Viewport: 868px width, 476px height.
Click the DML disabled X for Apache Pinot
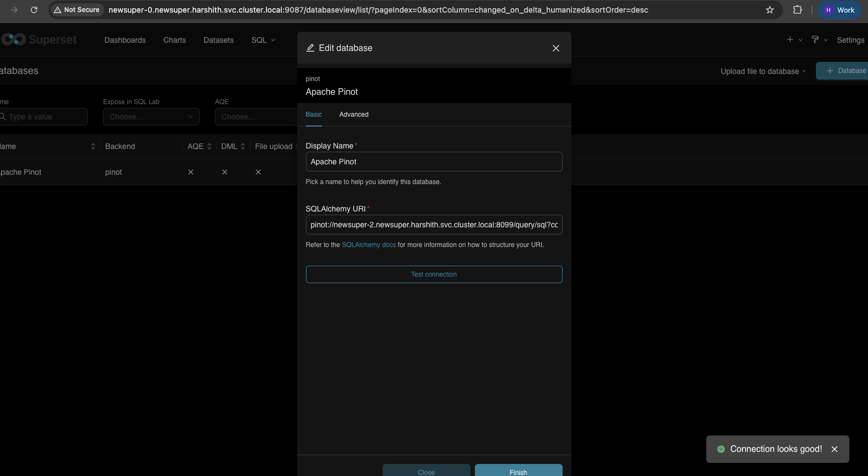[x=225, y=172]
